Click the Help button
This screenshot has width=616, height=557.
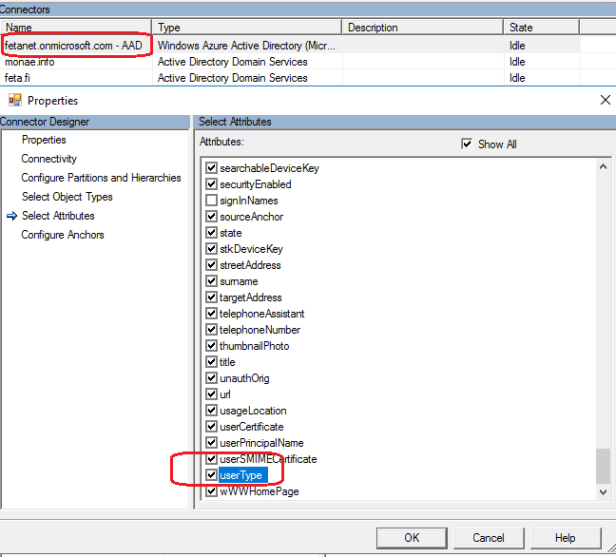click(x=565, y=538)
